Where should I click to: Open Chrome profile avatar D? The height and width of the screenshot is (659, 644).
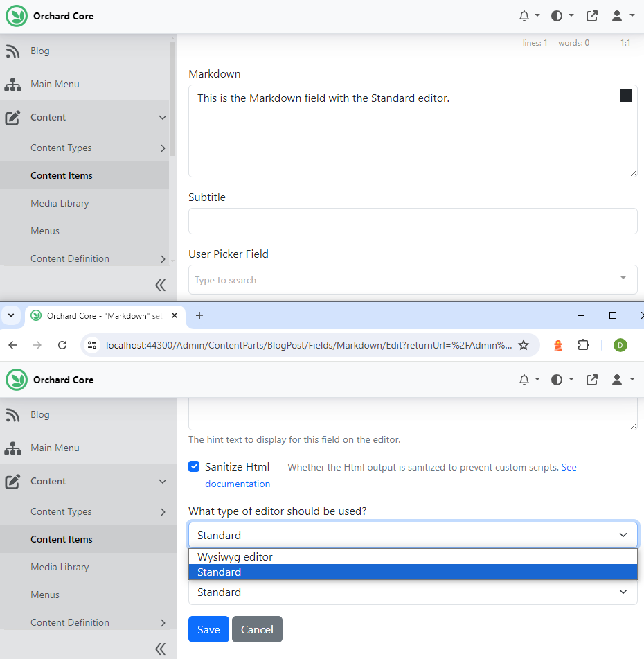coord(620,346)
